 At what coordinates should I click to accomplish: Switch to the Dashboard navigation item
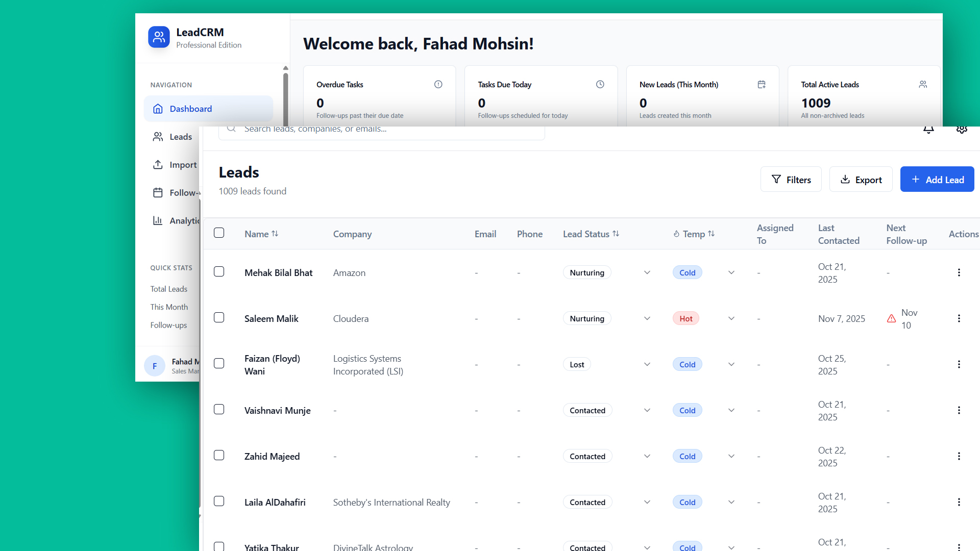(190, 109)
